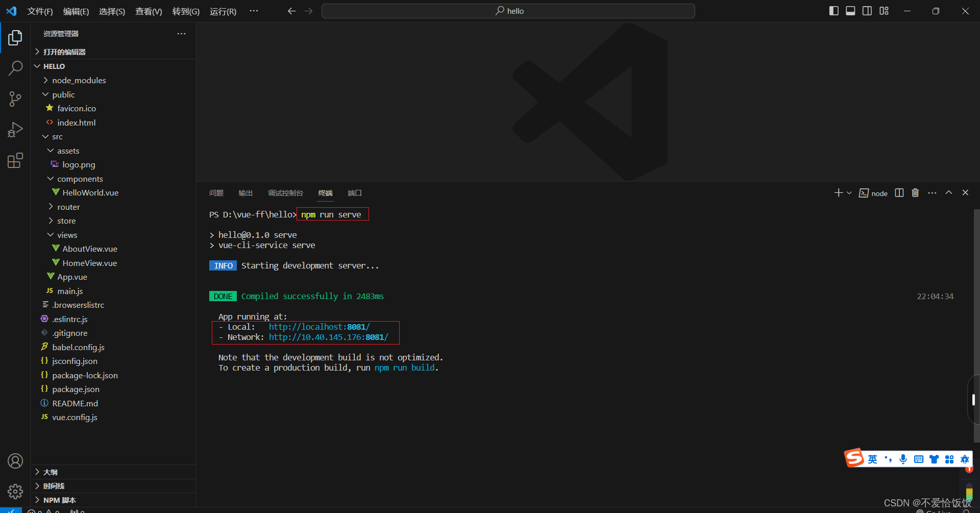Open the Extensions view
The height and width of the screenshot is (513, 980).
click(15, 161)
